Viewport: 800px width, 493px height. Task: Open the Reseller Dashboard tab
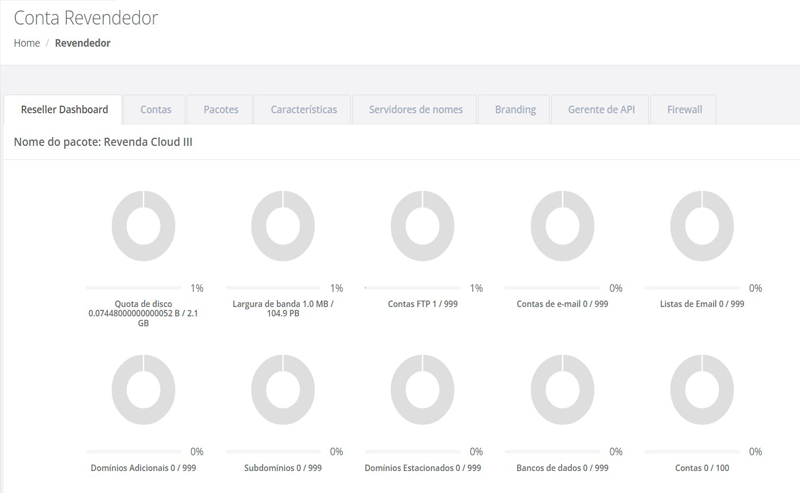64,109
